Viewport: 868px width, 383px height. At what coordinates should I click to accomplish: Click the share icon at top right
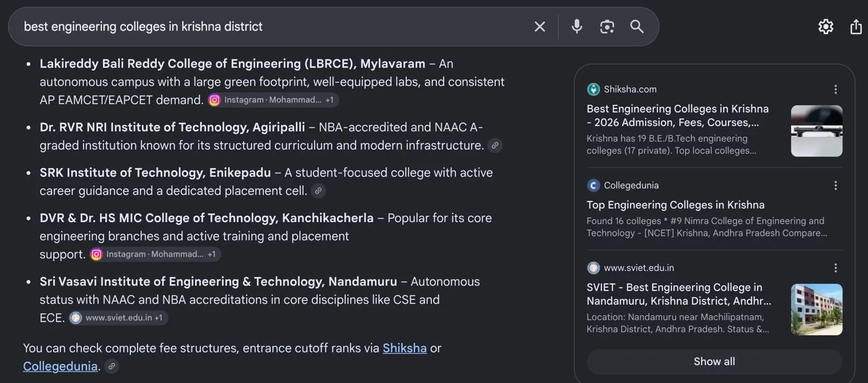856,27
